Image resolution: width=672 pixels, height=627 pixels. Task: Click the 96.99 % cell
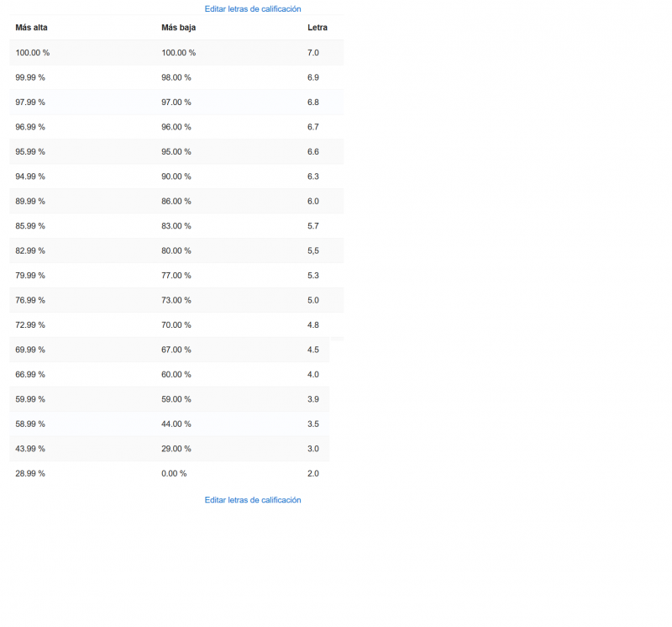(30, 127)
